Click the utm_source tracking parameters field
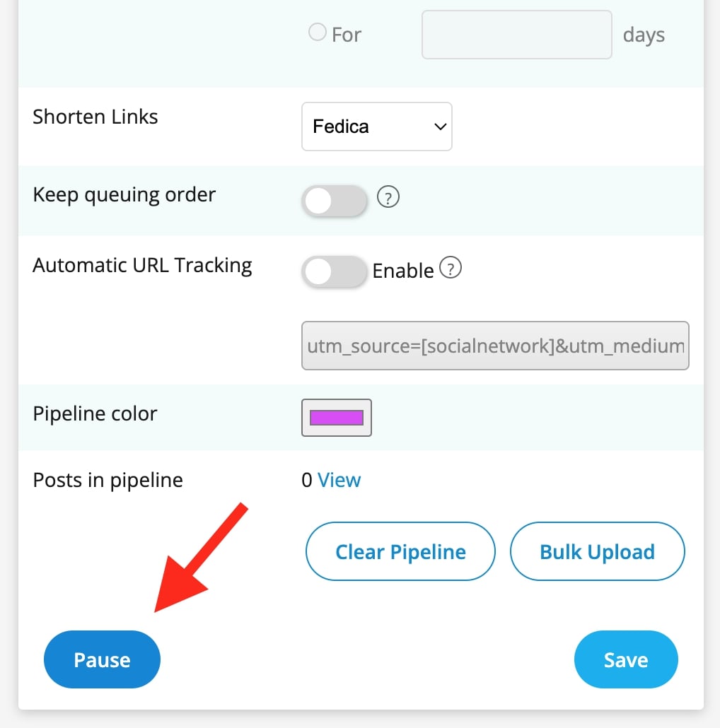Screen dimensions: 720x728 [495, 346]
